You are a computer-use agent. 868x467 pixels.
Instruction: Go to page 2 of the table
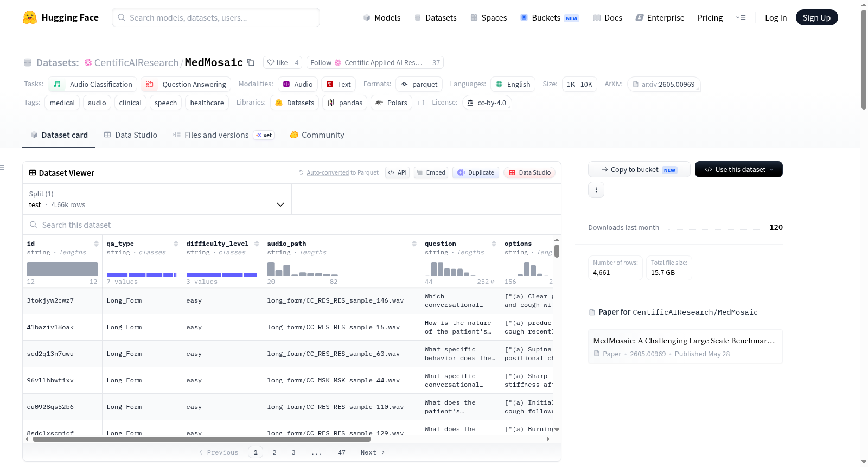pyautogui.click(x=275, y=452)
